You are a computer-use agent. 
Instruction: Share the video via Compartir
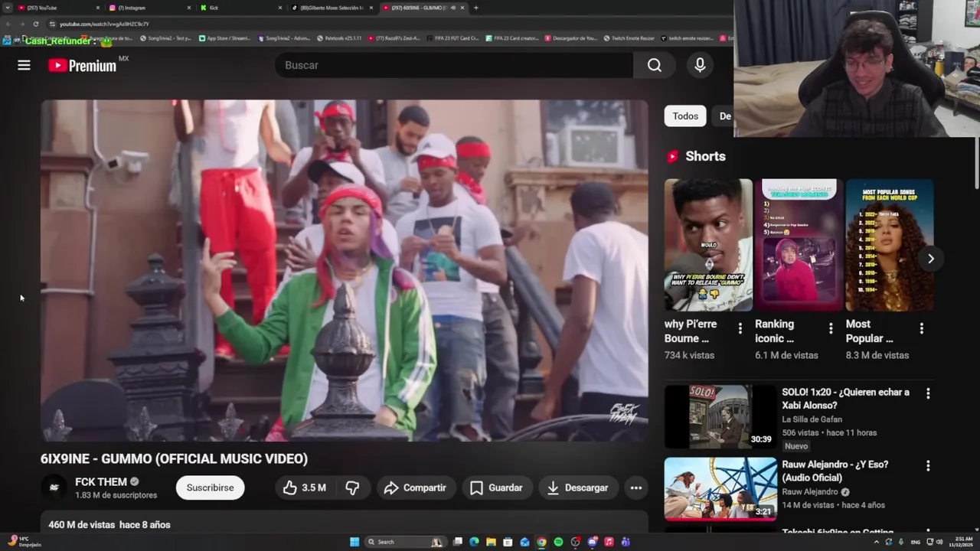tap(415, 487)
